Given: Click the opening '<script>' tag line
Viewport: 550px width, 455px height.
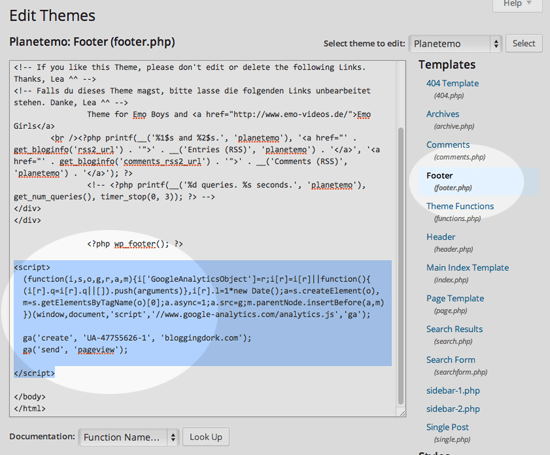Looking at the screenshot, I should tap(32, 267).
